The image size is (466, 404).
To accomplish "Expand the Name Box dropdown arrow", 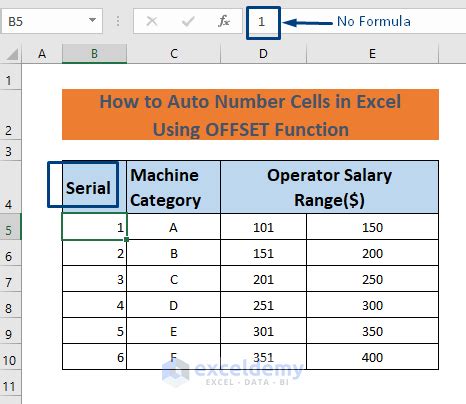I will pyautogui.click(x=92, y=20).
